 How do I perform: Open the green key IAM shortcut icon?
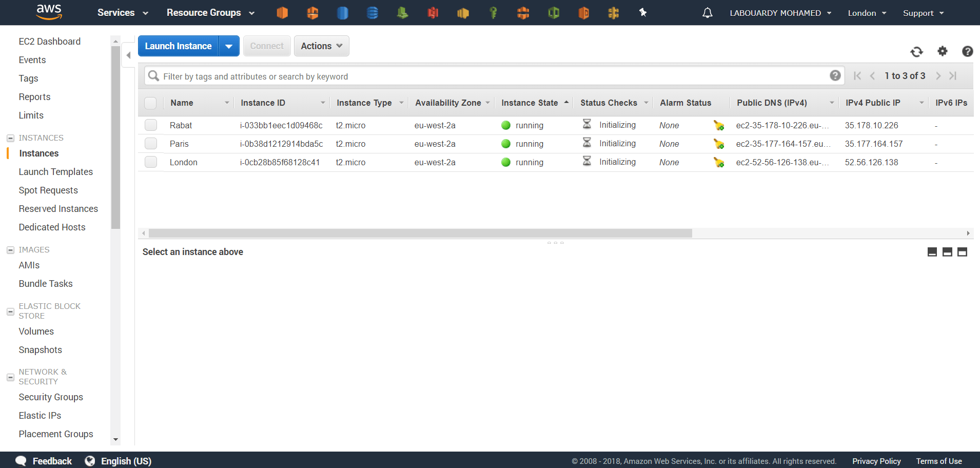point(493,13)
